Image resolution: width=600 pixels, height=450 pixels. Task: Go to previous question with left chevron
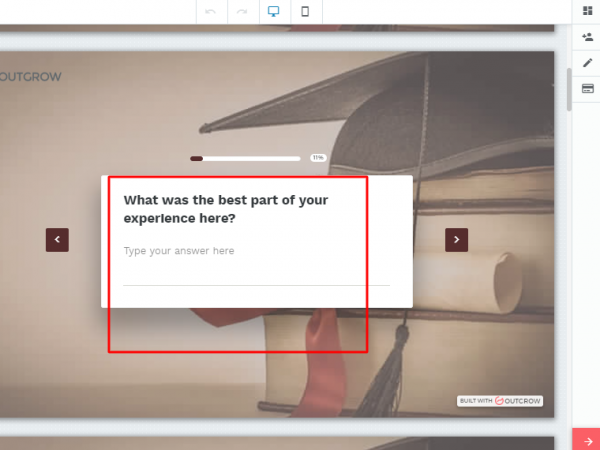tap(57, 239)
